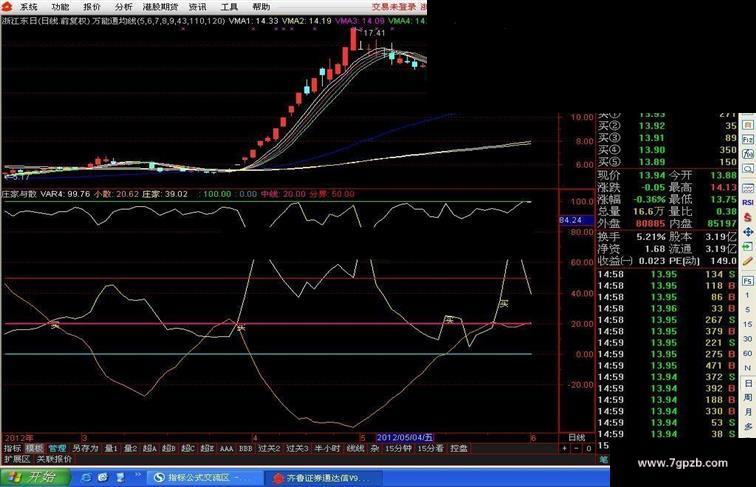
Task: Open the 帮助 menu
Action: (261, 7)
